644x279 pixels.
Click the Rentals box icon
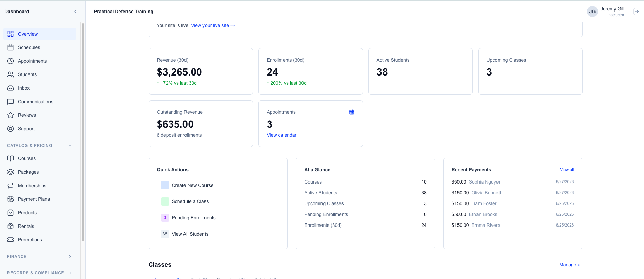11,226
